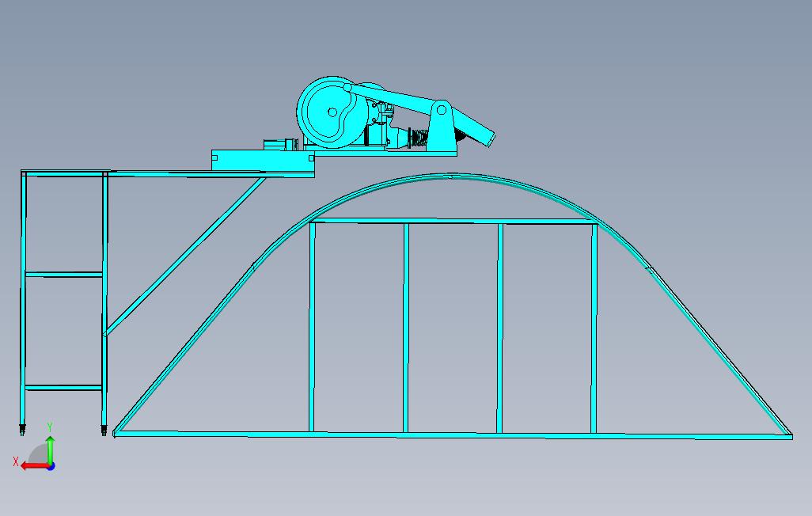Select the lower rung of the left stand
The image size is (812, 516).
pyautogui.click(x=63, y=388)
